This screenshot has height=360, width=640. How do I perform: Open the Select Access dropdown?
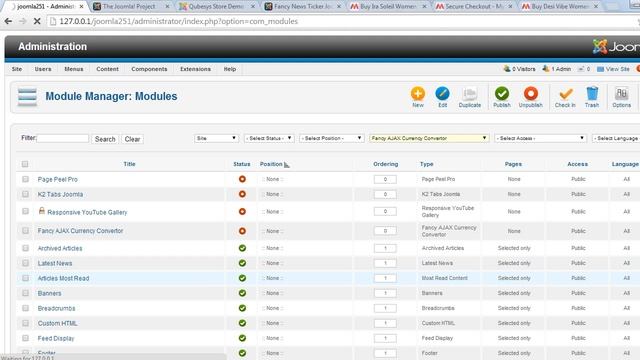540,138
